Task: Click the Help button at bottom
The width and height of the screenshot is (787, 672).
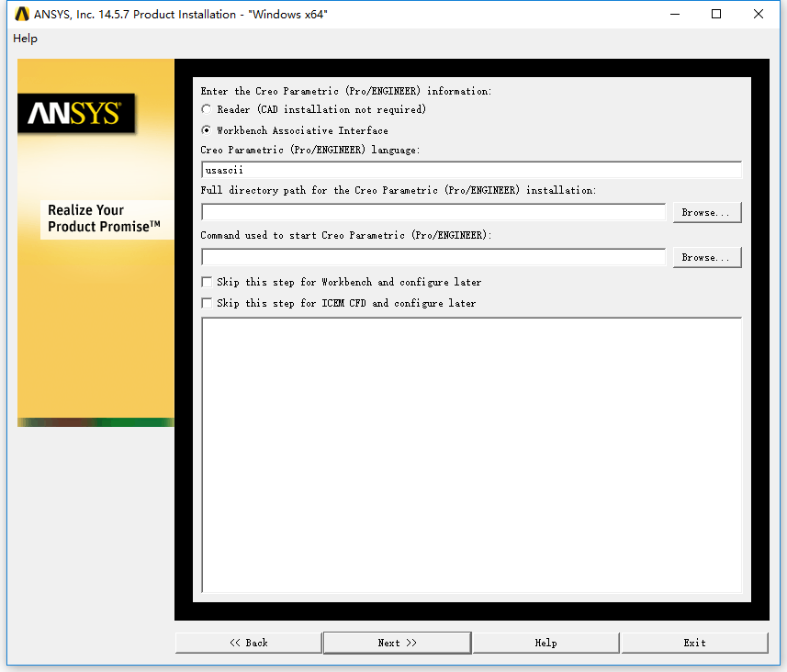Action: point(545,643)
